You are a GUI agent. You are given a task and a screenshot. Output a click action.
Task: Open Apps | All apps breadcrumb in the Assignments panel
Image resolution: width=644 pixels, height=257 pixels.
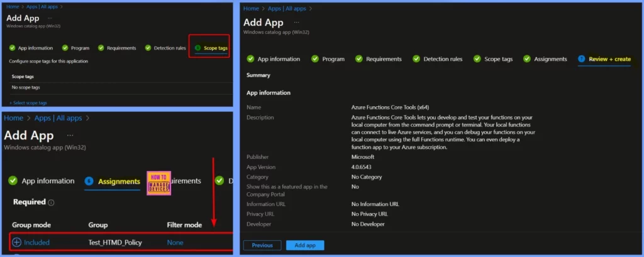pos(58,118)
